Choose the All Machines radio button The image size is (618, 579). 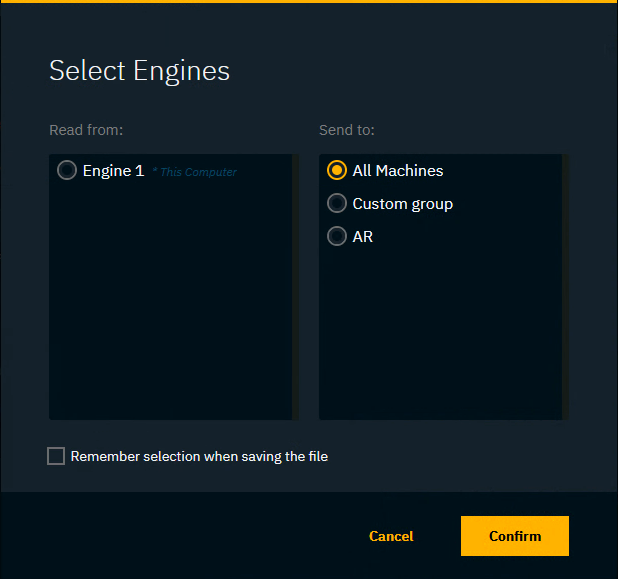click(x=337, y=171)
